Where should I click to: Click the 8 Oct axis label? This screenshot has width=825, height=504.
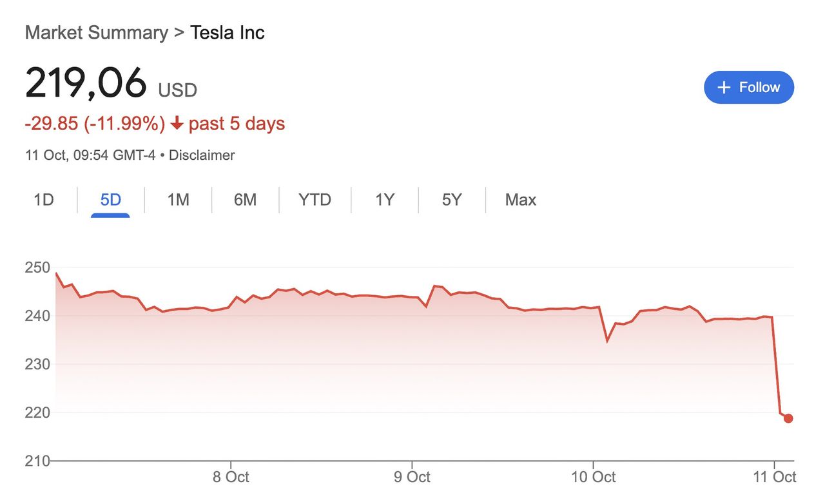[230, 478]
